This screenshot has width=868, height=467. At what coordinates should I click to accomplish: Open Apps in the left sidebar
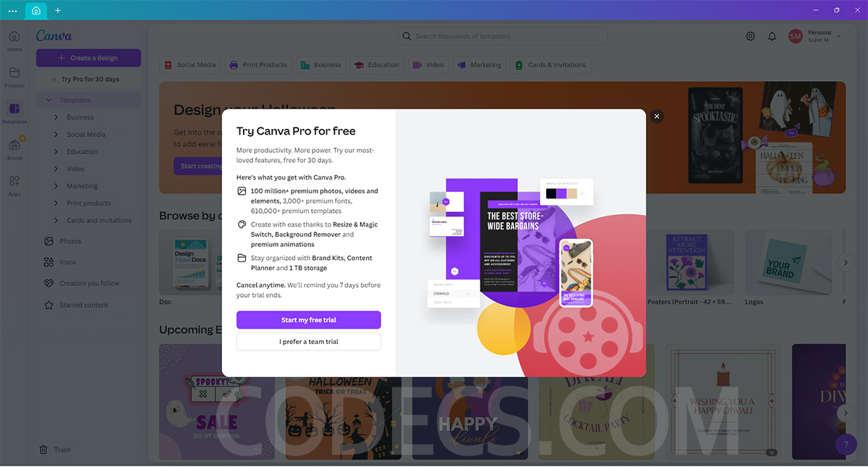coord(14,185)
